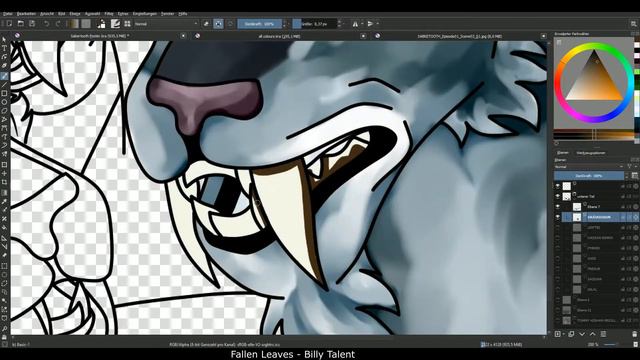Switch to the Ebenen docker tab
Screen dimensions: 640x360
point(563,153)
